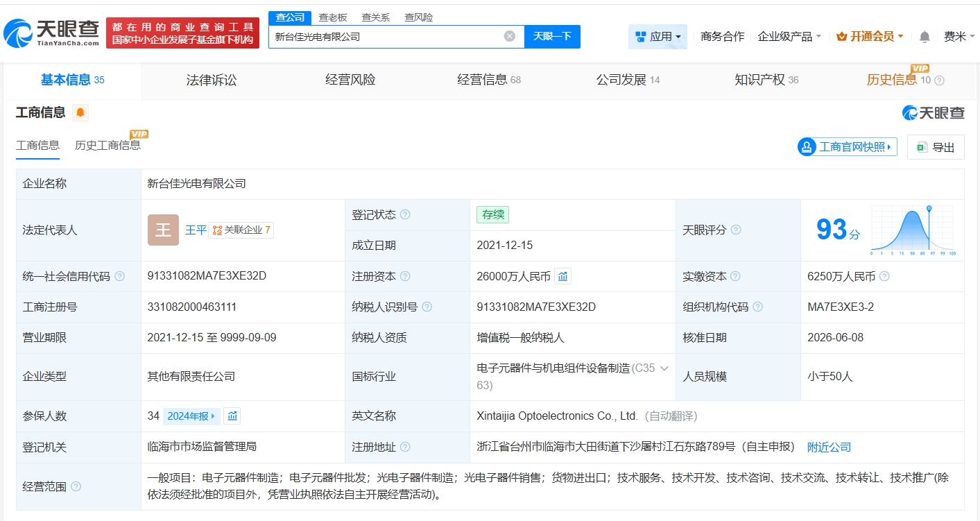The image size is (980, 521).
Task: Click the help icon next to 组织机构代码
Action: click(757, 307)
